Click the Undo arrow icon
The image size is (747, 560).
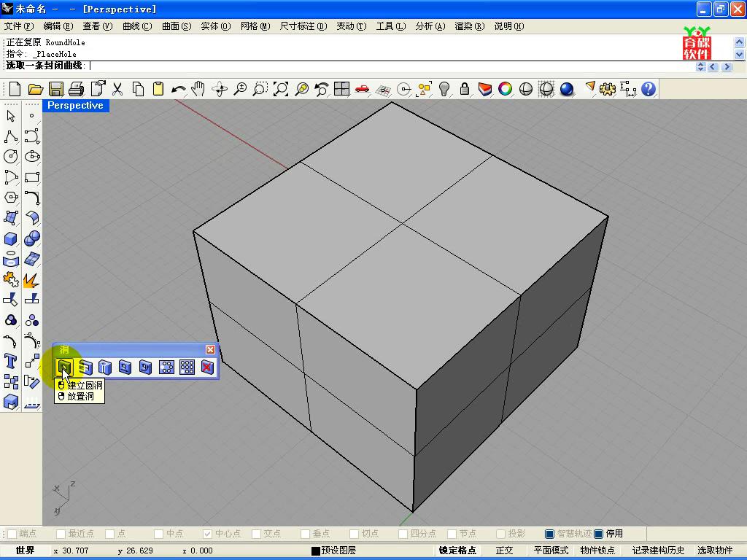click(179, 89)
